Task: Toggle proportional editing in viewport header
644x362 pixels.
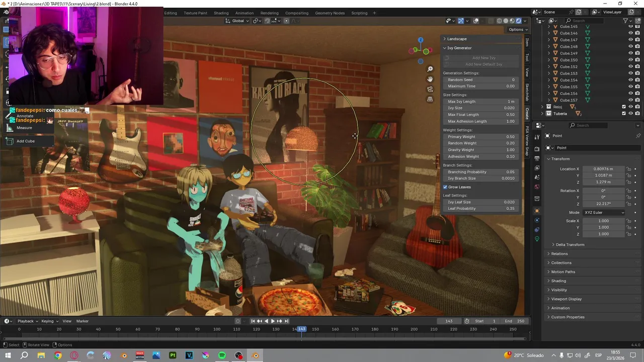Action: coord(286,21)
